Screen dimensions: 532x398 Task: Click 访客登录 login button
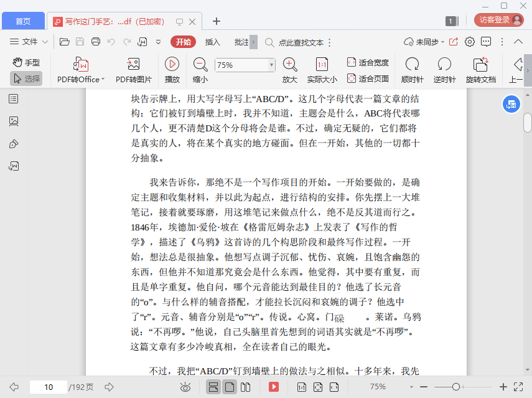click(x=499, y=20)
